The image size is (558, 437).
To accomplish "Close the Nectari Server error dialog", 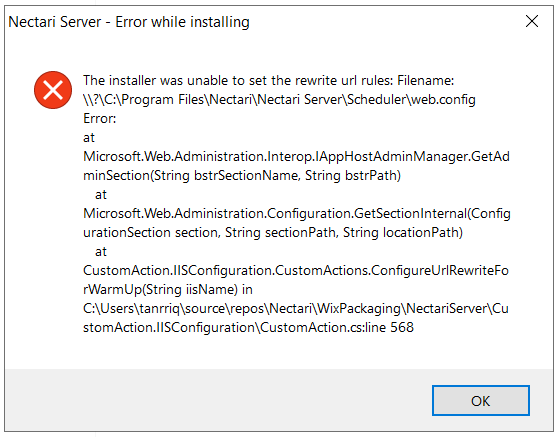I will click(x=532, y=21).
